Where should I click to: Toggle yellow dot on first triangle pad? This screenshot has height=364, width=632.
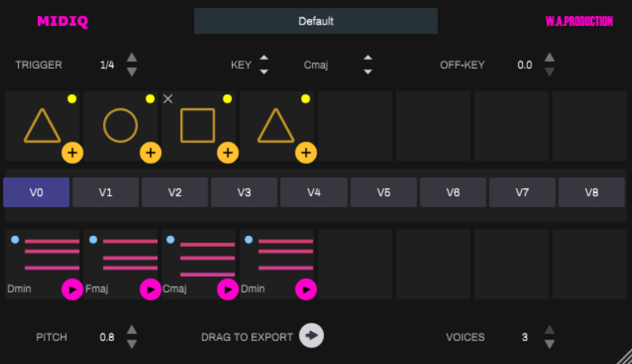pyautogui.click(x=72, y=99)
